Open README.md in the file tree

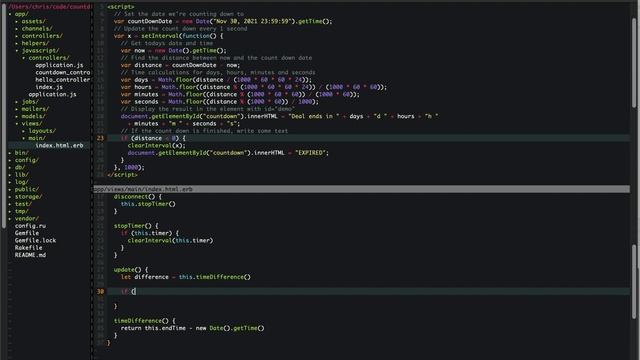(30, 255)
